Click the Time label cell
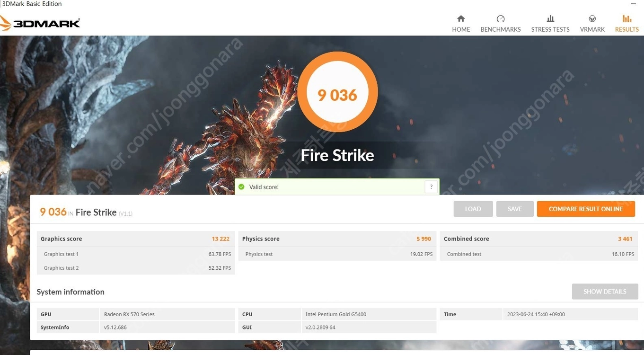The image size is (644, 355). (x=471, y=314)
